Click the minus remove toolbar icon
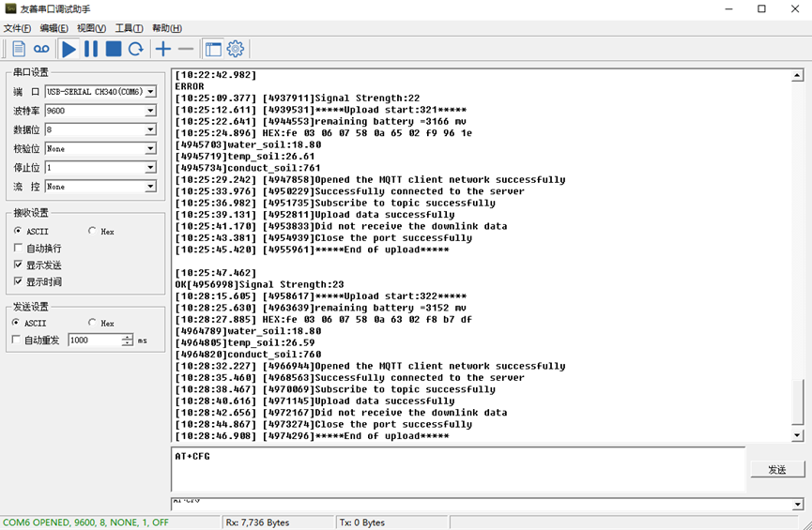Viewport: 812px width, 530px height. 185,49
